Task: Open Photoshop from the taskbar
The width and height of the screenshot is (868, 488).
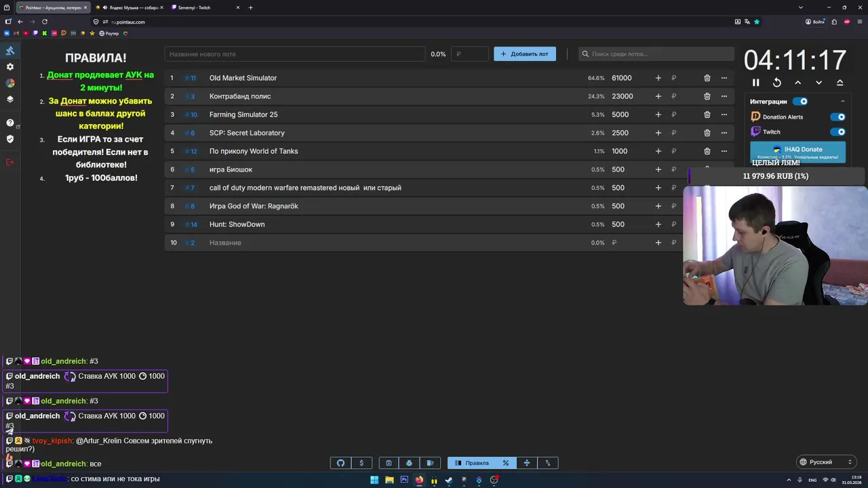Action: click(404, 480)
